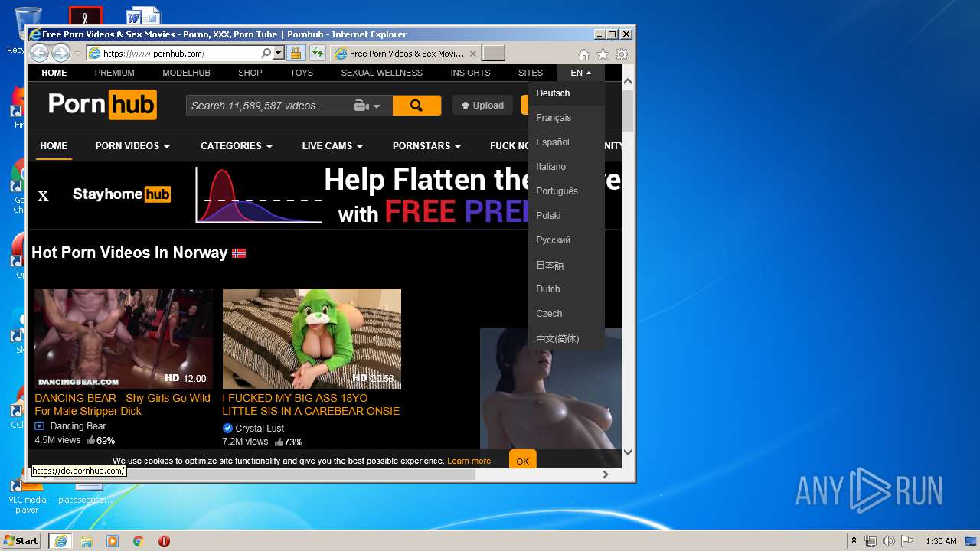This screenshot has width=980, height=551.
Task: Choose Français from the language list
Action: coord(567,118)
